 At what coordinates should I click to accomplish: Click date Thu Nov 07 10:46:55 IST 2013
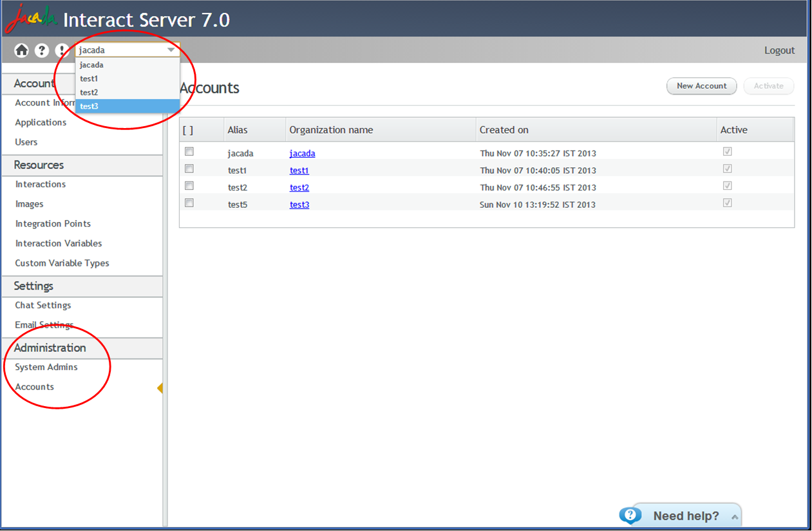(x=538, y=187)
